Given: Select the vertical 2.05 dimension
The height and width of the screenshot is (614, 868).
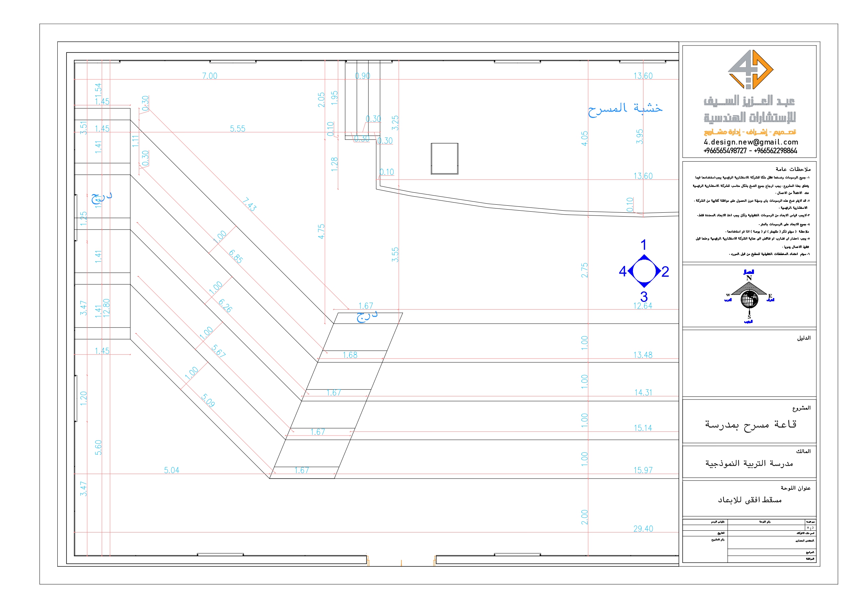Looking at the screenshot, I should [x=321, y=100].
